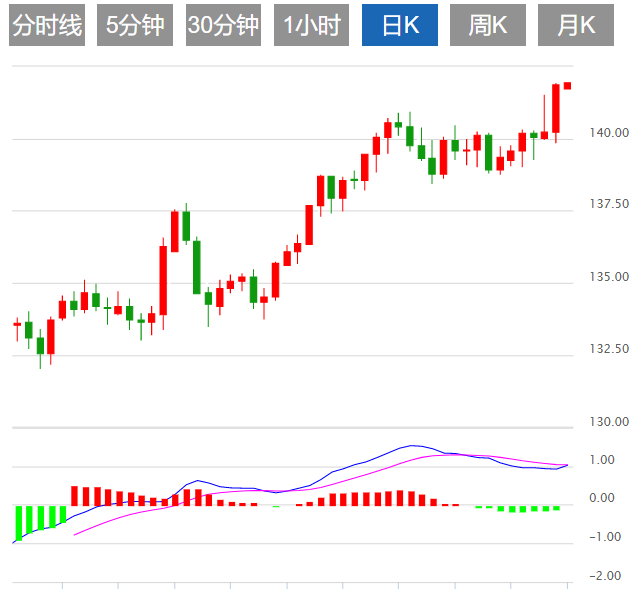The image size is (638, 589).
Task: Click the 140.00 price axis label
Action: (x=609, y=133)
